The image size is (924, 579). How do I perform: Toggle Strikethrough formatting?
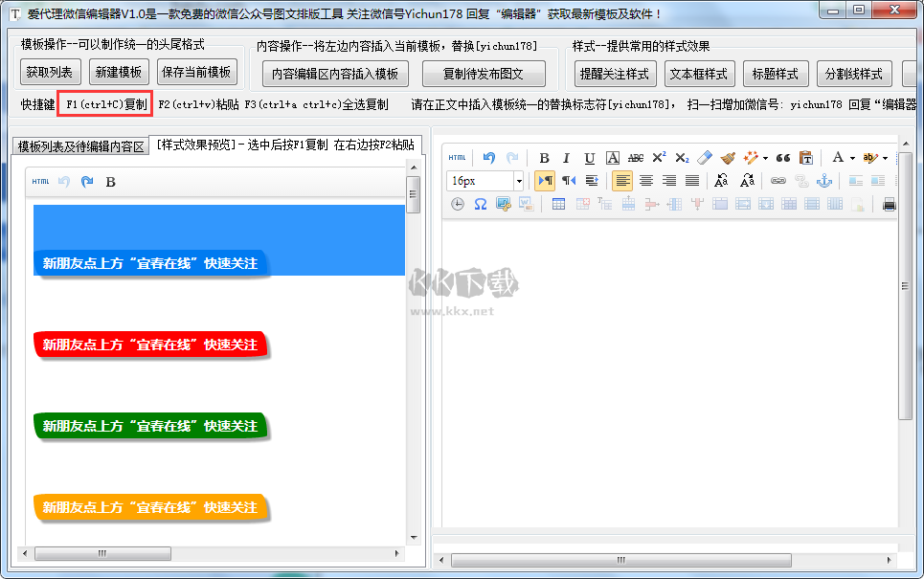point(635,157)
